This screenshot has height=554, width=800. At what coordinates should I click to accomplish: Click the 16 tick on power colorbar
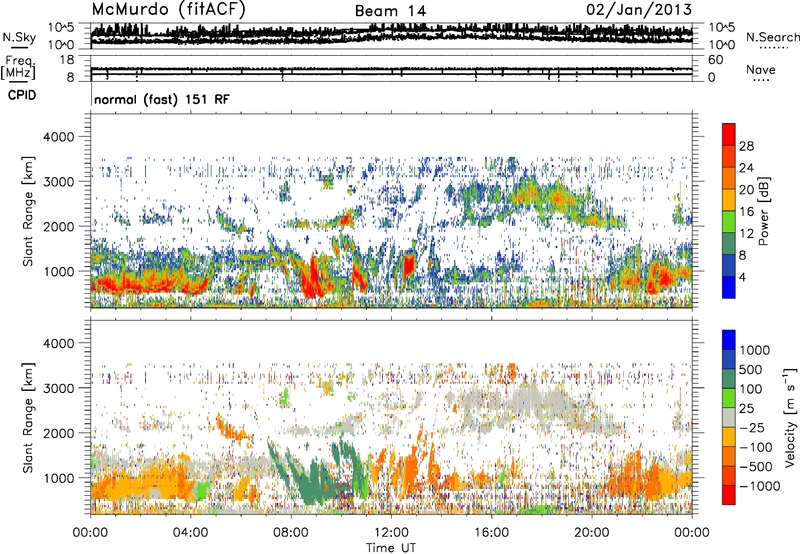[746, 212]
